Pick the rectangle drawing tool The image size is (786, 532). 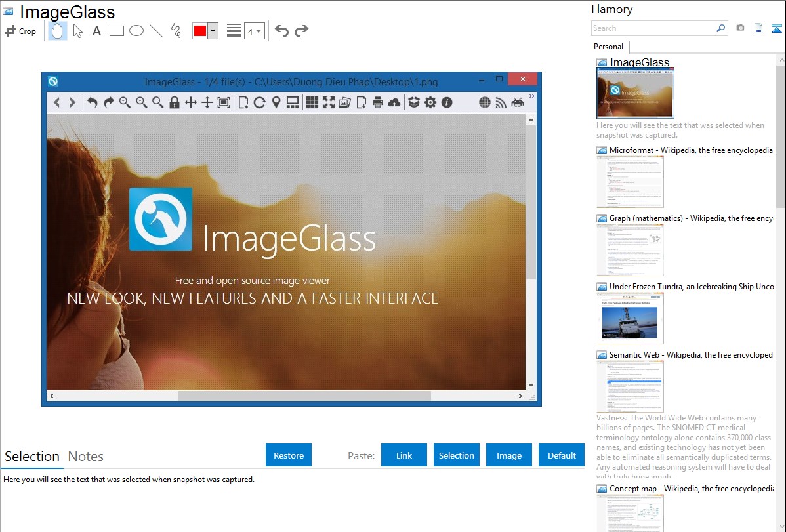click(116, 31)
